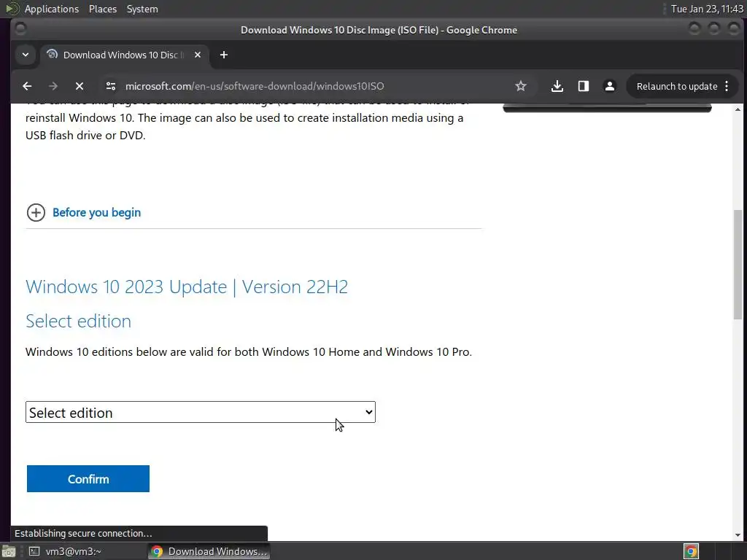This screenshot has height=560, width=747.
Task: Open the Select edition dropdown
Action: [201, 413]
